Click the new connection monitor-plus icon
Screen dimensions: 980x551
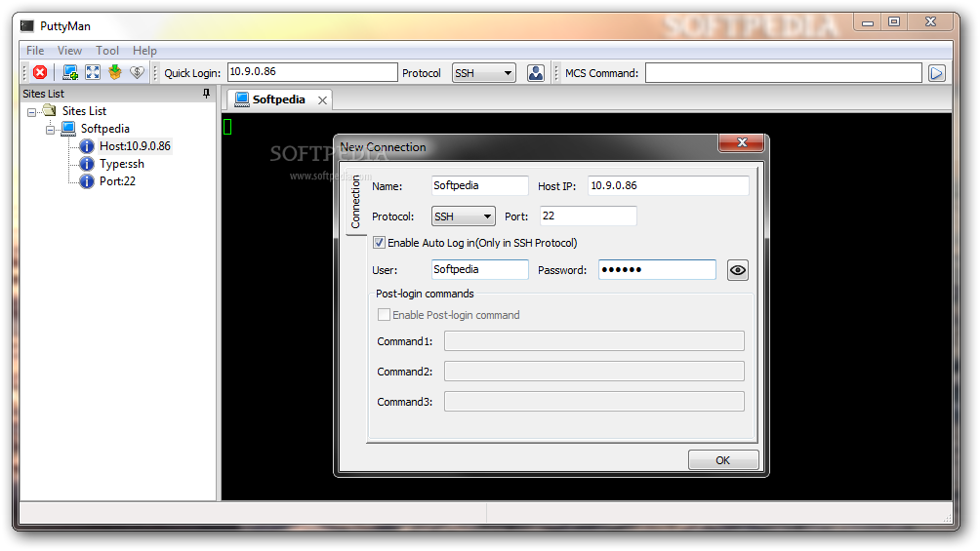[x=70, y=72]
